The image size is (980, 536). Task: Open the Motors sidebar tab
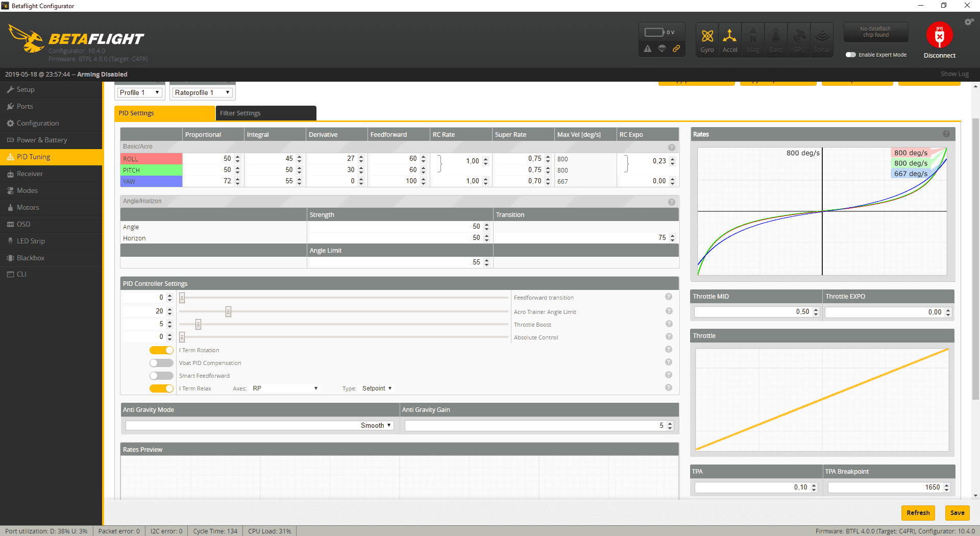(x=51, y=207)
